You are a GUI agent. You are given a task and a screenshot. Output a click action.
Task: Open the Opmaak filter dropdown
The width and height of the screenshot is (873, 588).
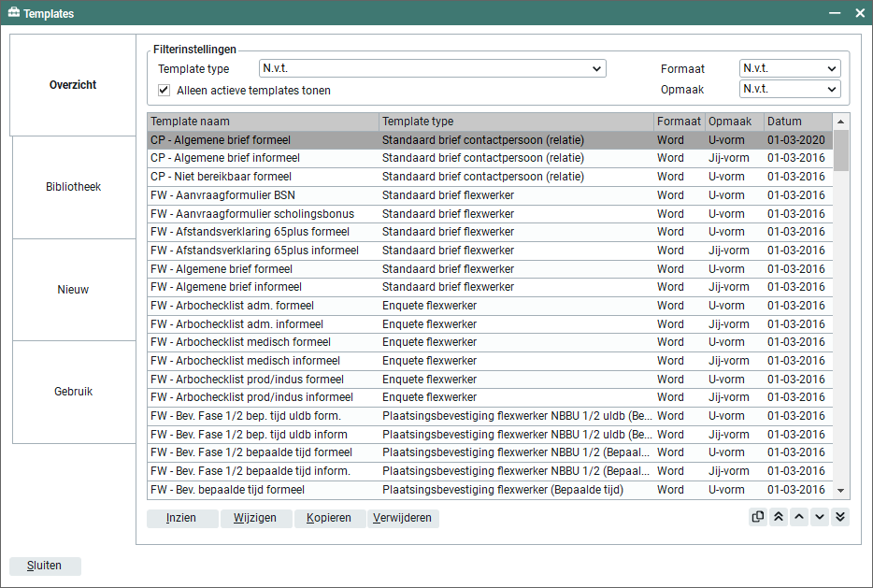pyautogui.click(x=790, y=89)
